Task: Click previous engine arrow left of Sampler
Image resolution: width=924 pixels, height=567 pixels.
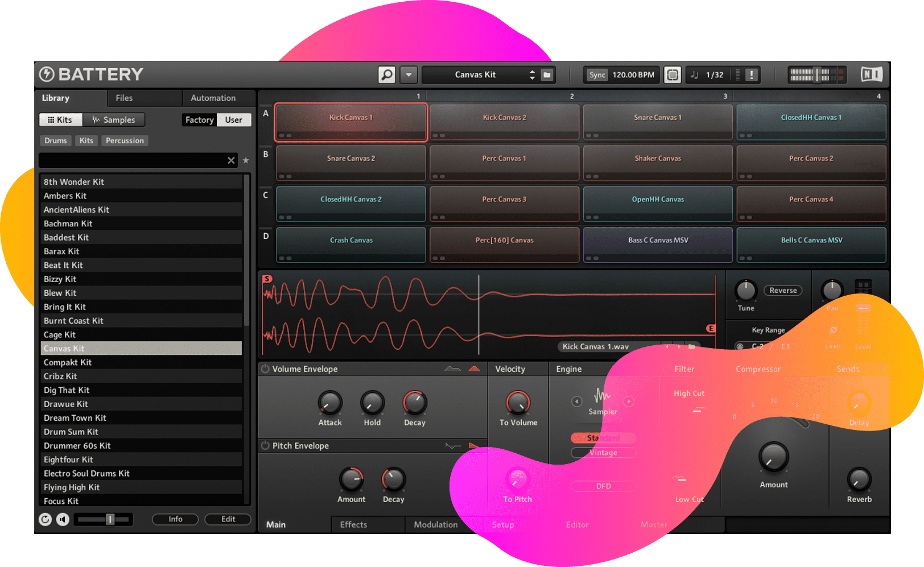Action: (x=577, y=402)
